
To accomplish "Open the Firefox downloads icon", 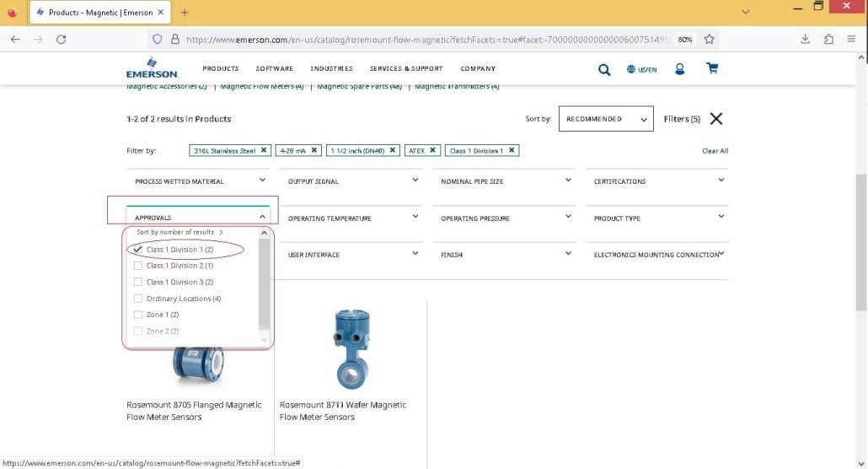I will coord(805,39).
